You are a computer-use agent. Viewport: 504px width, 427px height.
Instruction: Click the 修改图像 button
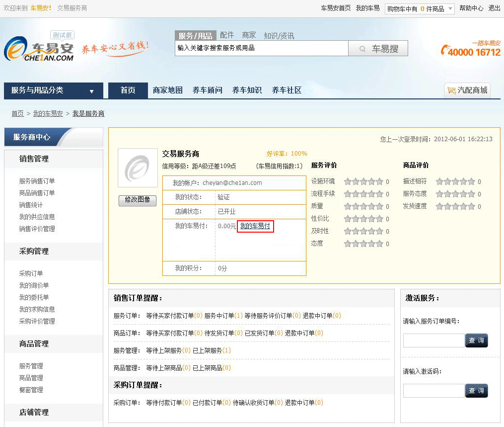pyautogui.click(x=138, y=200)
